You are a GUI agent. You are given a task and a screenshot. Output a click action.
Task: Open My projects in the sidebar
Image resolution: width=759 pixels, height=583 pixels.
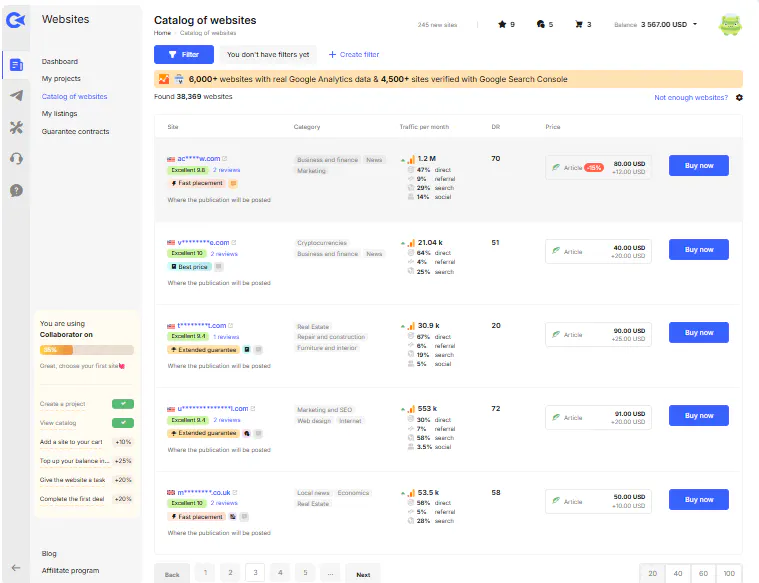(x=61, y=78)
